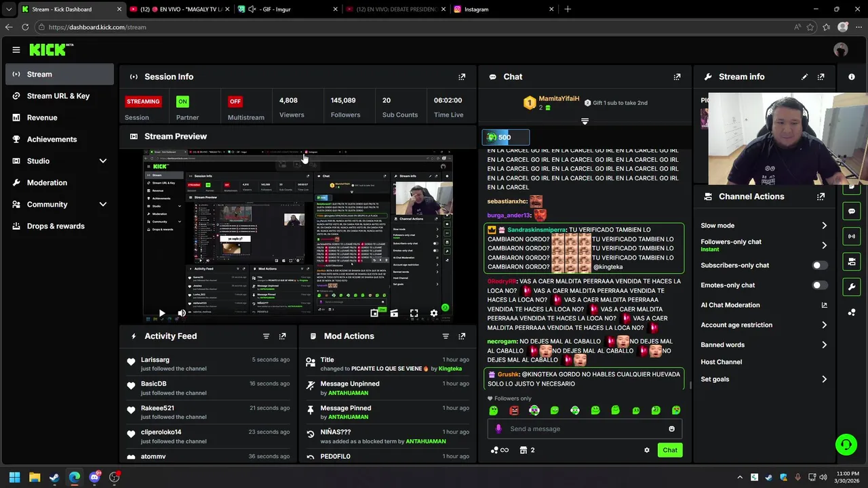
Task: Toggle Subscribers-only chat switch
Action: [820, 266]
